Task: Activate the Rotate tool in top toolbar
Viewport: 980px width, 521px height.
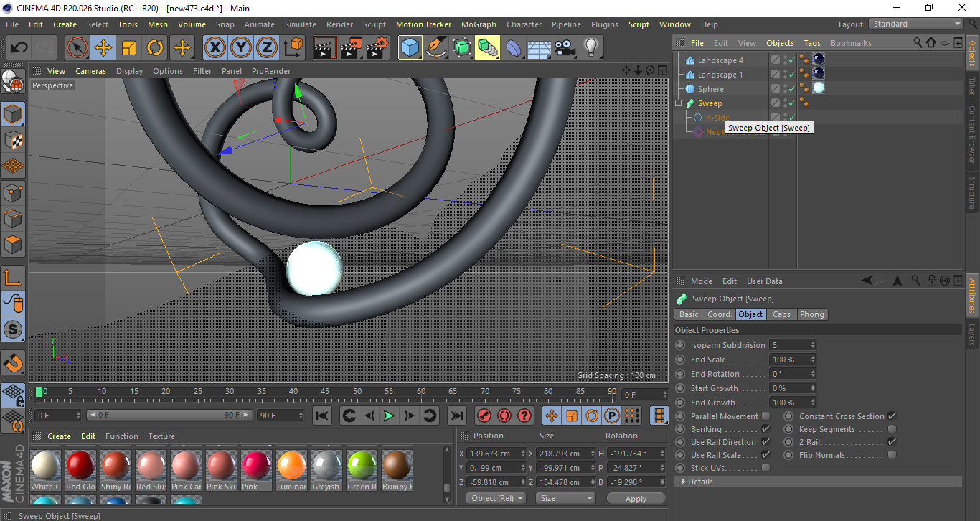Action: coord(155,48)
